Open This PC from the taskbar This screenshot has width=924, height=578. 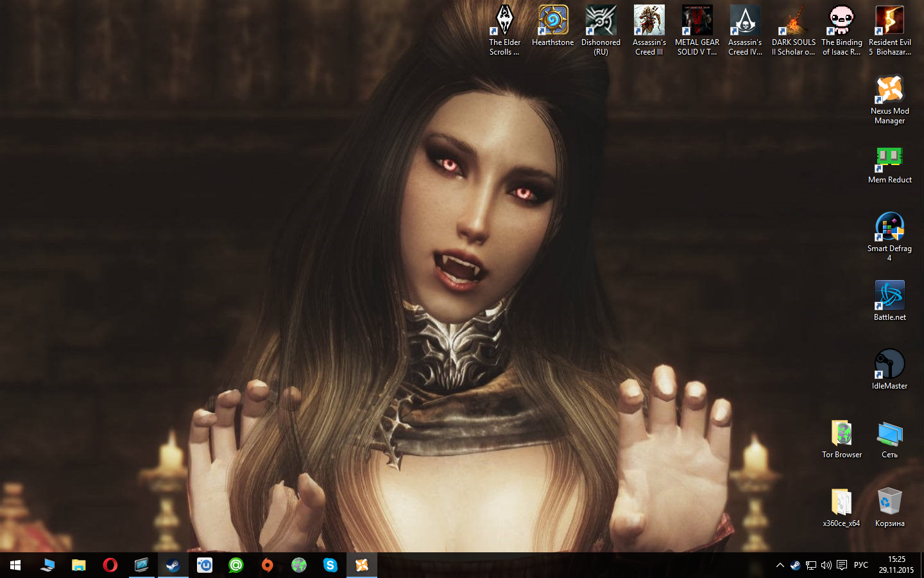pyautogui.click(x=47, y=565)
